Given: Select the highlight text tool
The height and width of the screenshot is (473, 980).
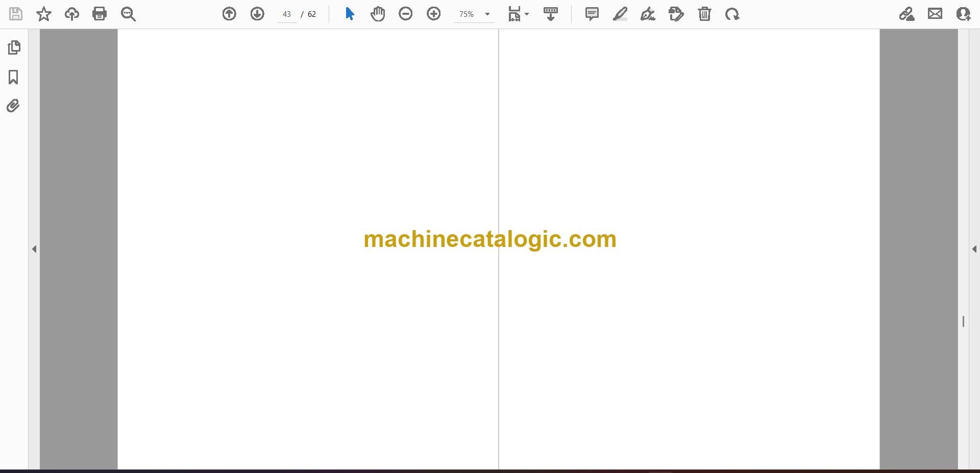Looking at the screenshot, I should 620,14.
